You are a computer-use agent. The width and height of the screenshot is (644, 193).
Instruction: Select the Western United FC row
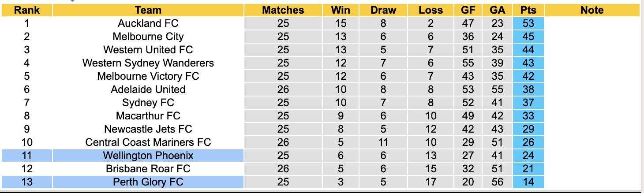(x=148, y=50)
